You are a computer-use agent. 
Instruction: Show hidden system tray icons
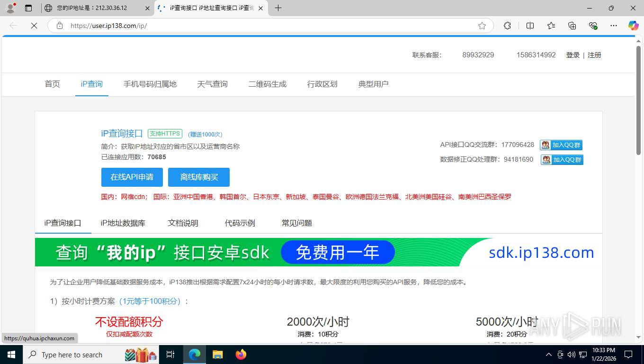tap(549, 355)
